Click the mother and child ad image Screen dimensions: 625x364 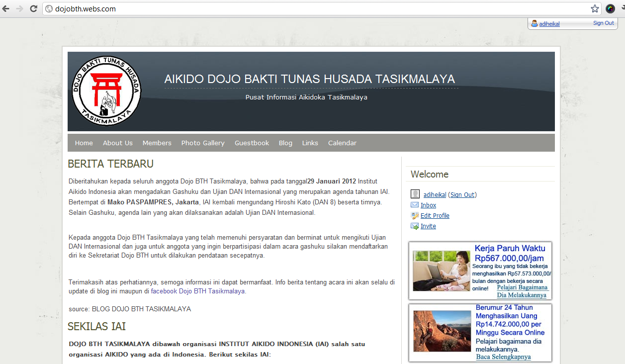[x=442, y=271]
